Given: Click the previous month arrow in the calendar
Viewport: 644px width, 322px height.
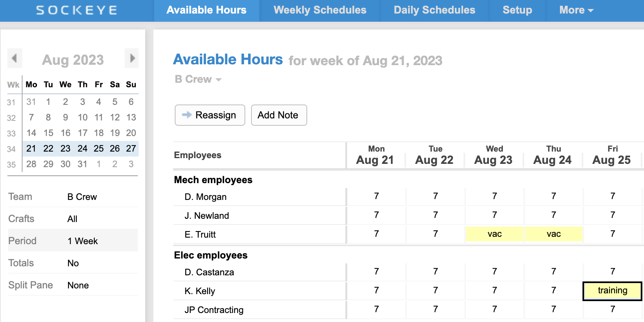Looking at the screenshot, I should pyautogui.click(x=14, y=59).
